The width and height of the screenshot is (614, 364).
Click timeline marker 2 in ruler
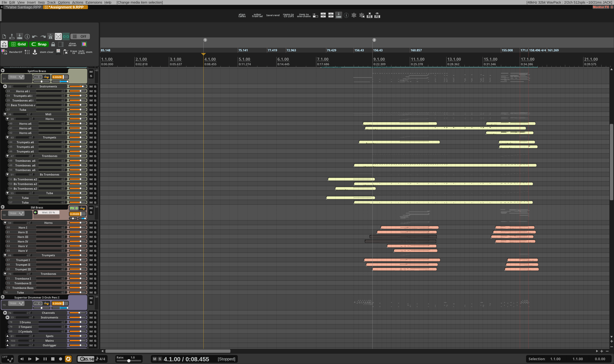coord(374,40)
